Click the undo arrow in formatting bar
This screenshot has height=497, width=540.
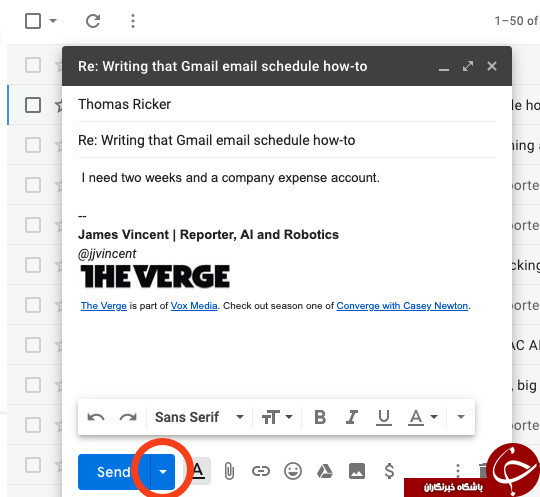pos(96,417)
